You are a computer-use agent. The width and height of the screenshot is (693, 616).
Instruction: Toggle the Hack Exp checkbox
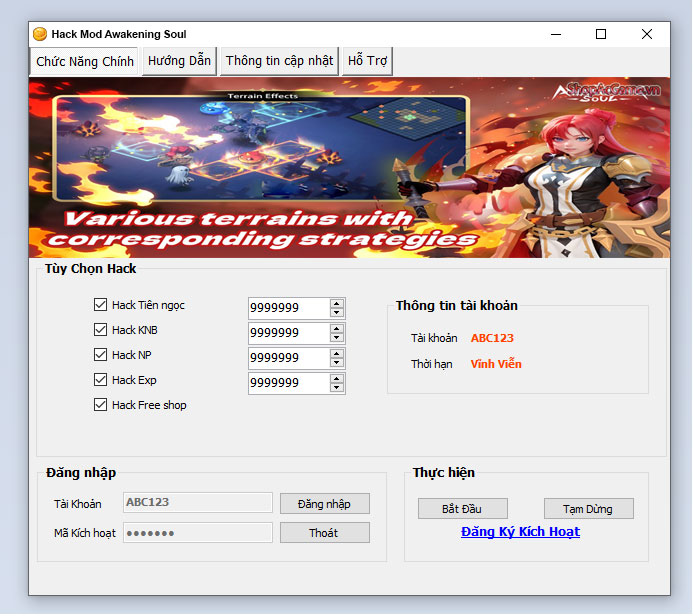tap(100, 380)
